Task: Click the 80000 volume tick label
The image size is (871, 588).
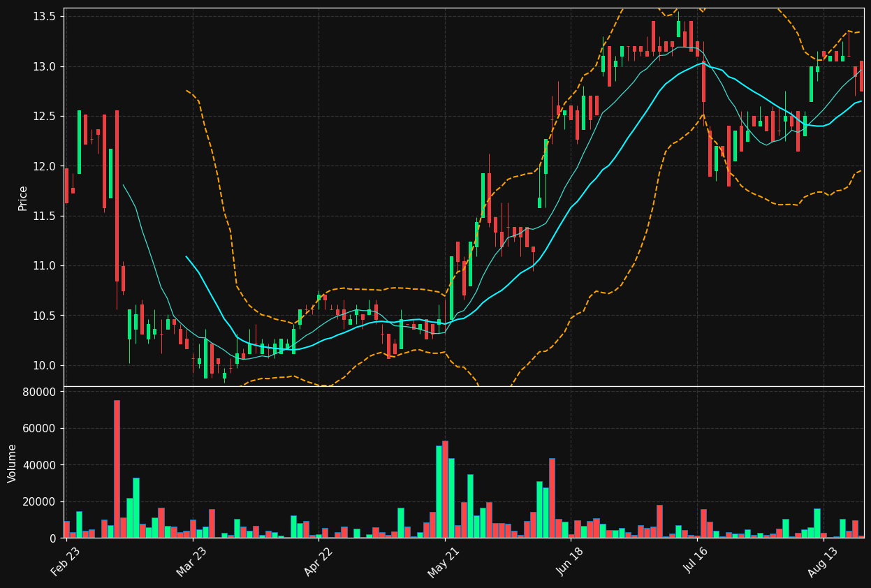Action: [x=41, y=392]
